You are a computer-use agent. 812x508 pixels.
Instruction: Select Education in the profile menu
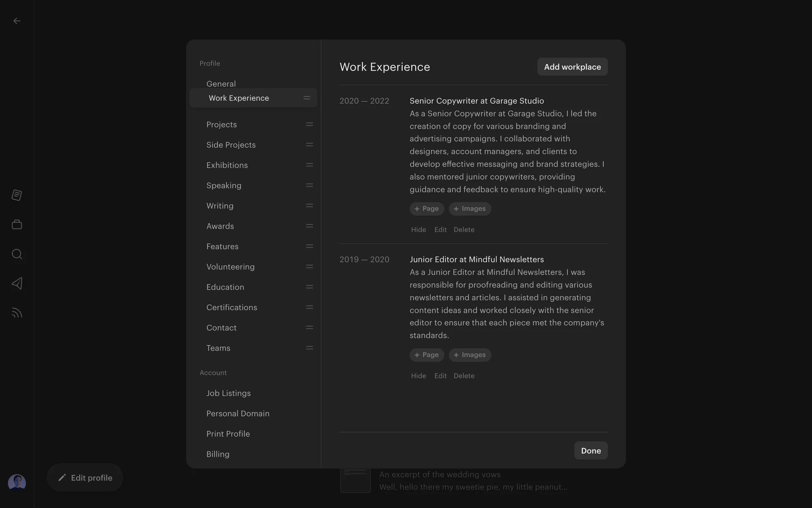tap(225, 287)
